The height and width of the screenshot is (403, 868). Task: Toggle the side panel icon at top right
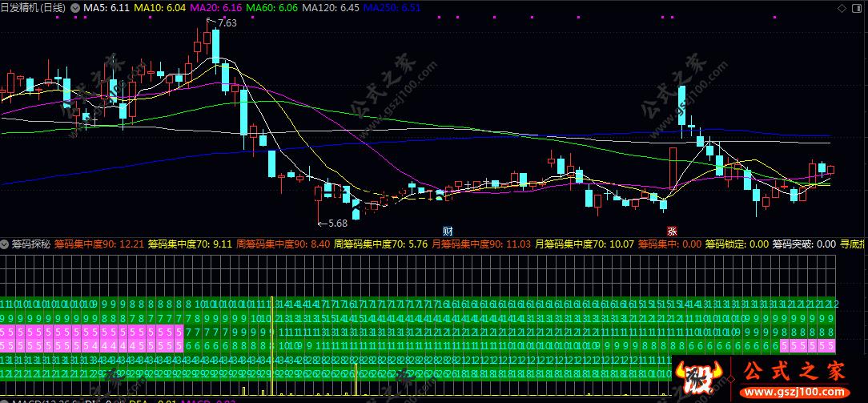tap(858, 8)
